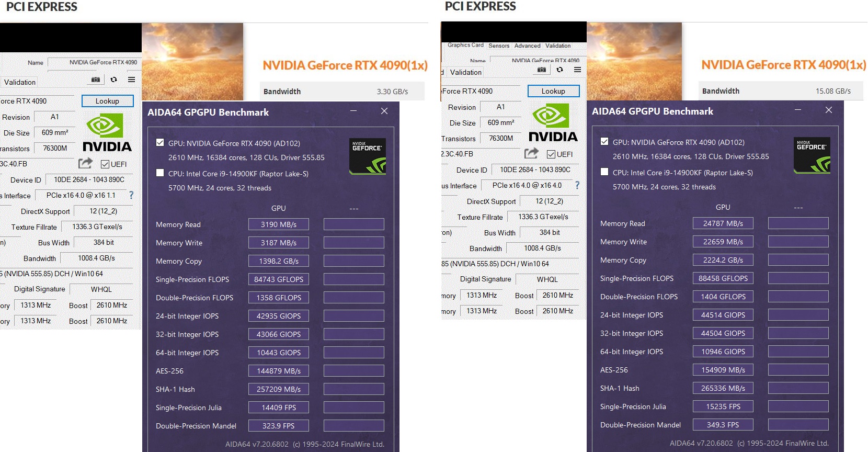Open the Graphics Card tab in GPU-Z

[x=465, y=45]
